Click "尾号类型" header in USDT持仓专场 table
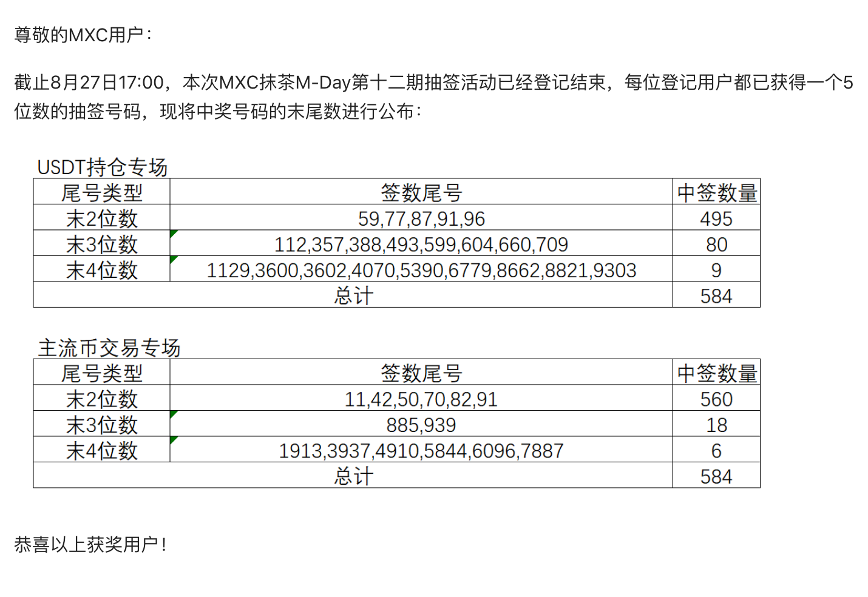Screen dimensions: 868x597 [101, 193]
